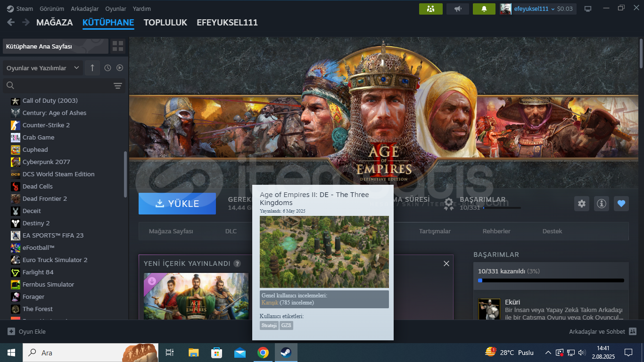The width and height of the screenshot is (644, 362).
Task: Open the green friends icon button
Action: (431, 9)
